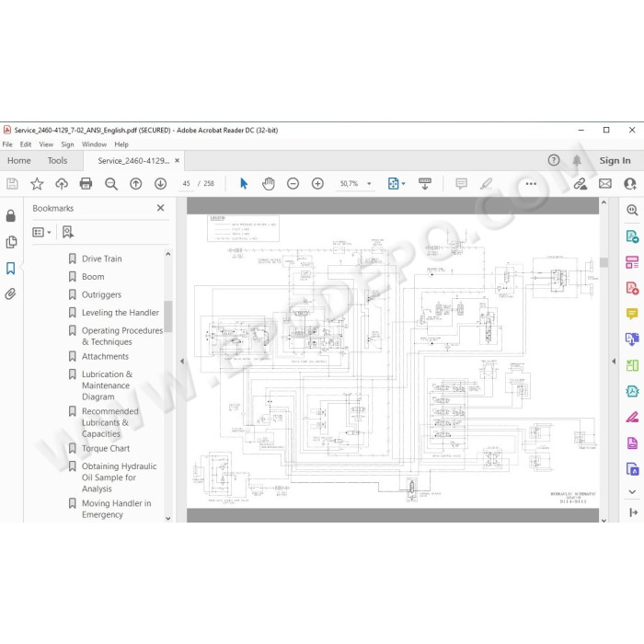
Task: Open the Sign menu
Action: point(67,144)
